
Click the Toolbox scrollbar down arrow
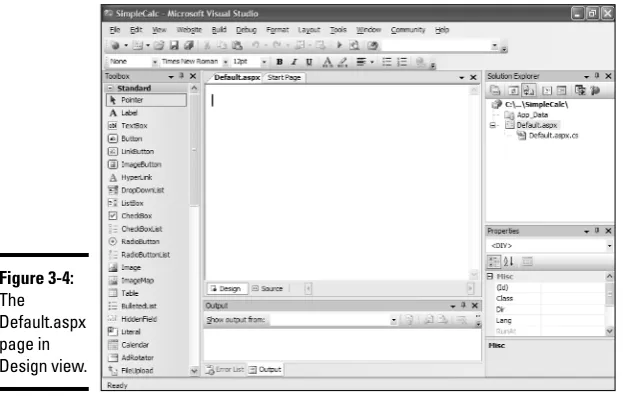[x=194, y=371]
